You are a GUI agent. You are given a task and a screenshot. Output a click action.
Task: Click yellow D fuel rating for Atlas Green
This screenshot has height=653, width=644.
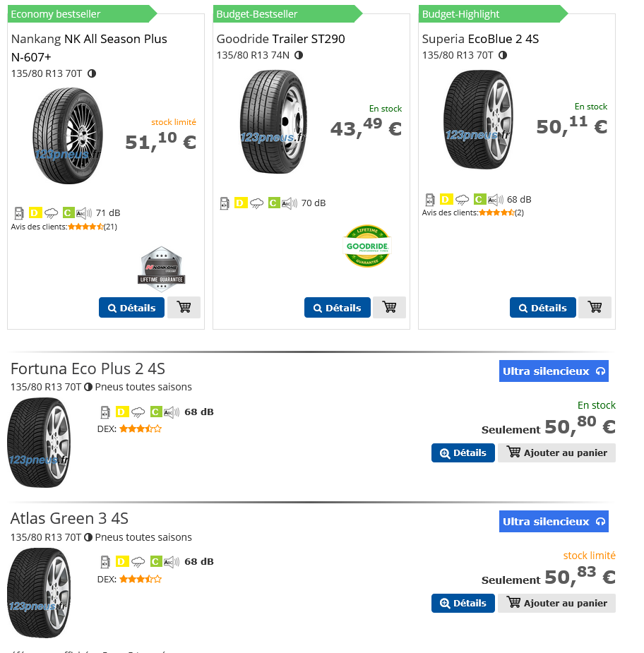pyautogui.click(x=122, y=562)
